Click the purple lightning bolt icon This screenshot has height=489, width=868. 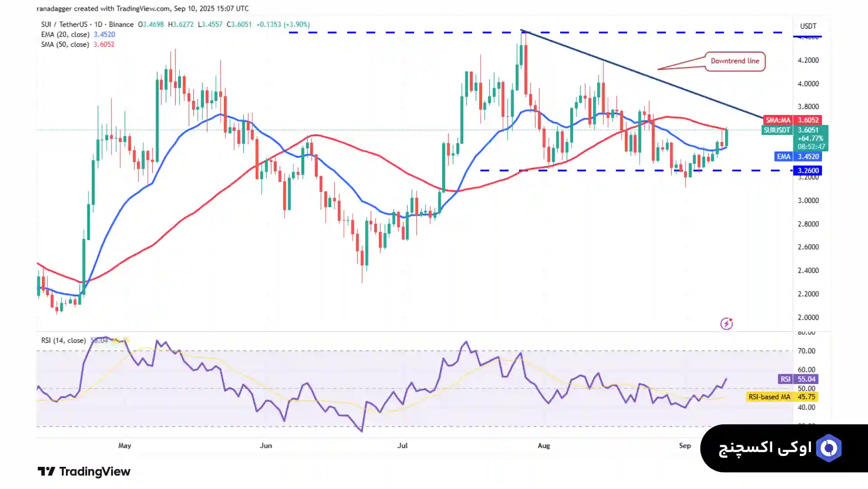(726, 324)
